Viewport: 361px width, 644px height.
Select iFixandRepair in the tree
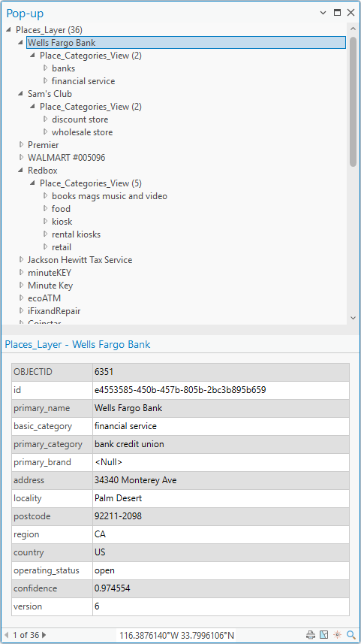coord(54,311)
